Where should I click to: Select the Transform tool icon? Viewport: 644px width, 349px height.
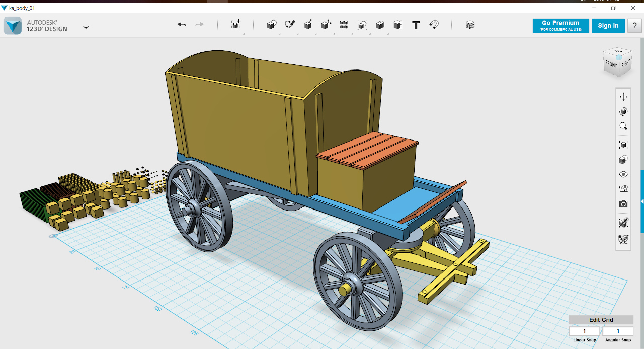click(236, 25)
